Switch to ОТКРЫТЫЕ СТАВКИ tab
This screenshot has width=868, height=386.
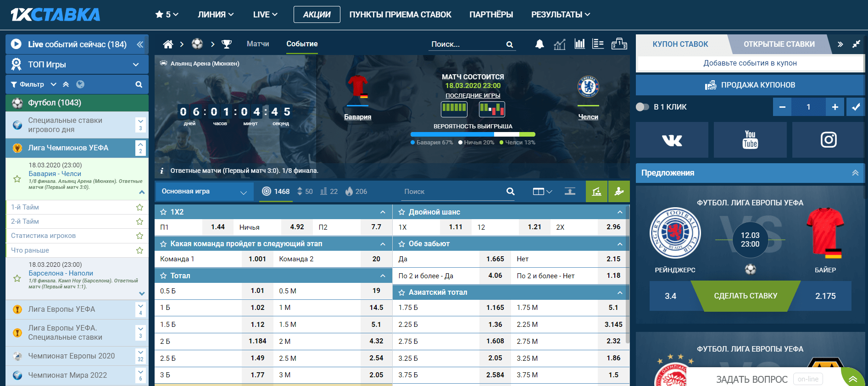point(779,44)
